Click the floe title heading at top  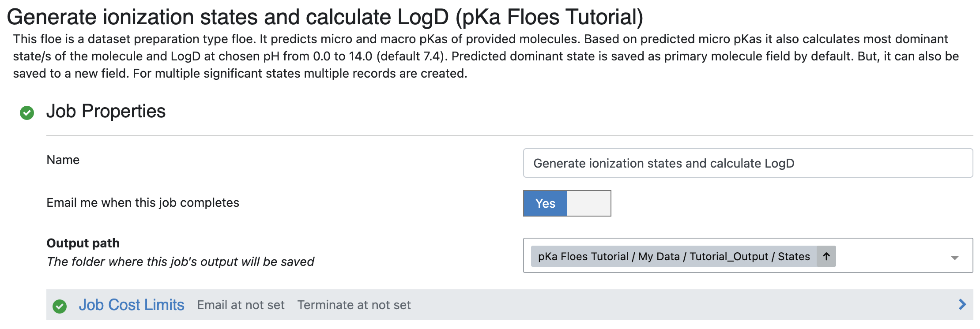point(325,17)
